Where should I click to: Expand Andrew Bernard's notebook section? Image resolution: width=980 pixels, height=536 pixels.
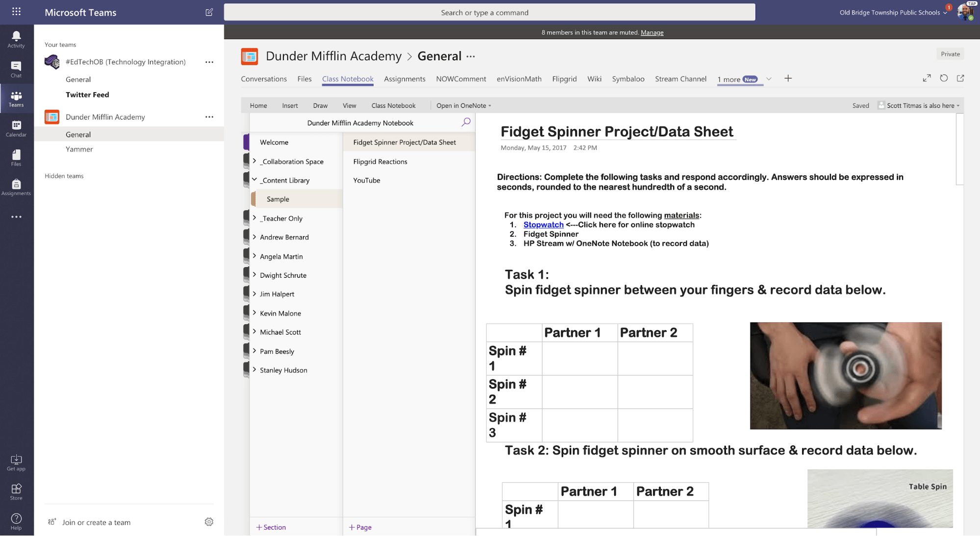coord(254,237)
